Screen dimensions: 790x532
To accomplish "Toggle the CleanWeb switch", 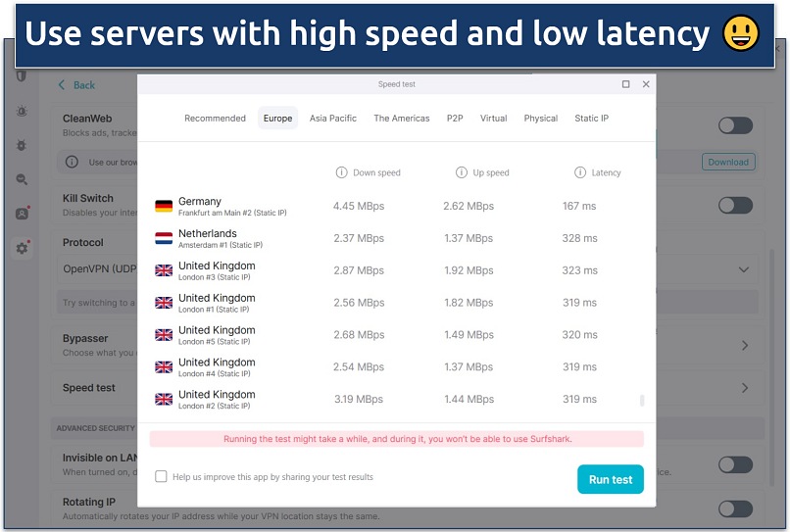I will [735, 125].
